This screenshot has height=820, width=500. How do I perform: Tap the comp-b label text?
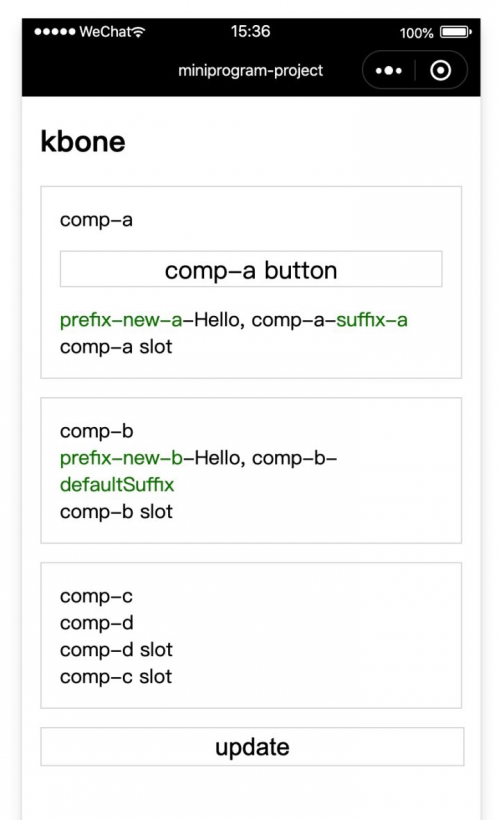click(97, 431)
